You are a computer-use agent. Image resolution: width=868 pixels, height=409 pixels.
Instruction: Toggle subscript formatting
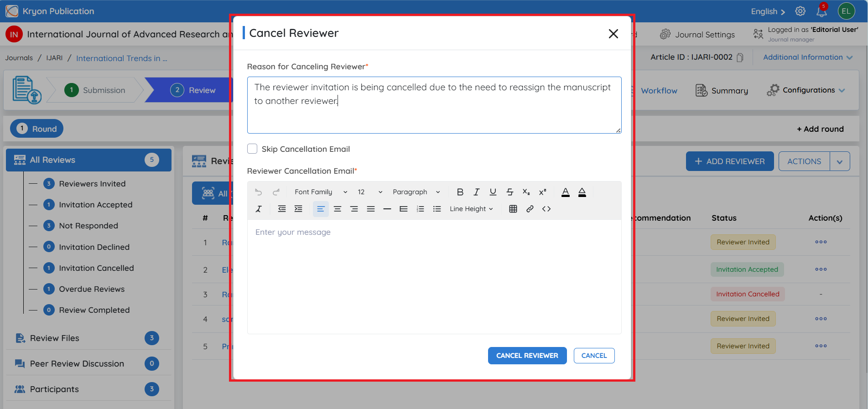click(526, 192)
